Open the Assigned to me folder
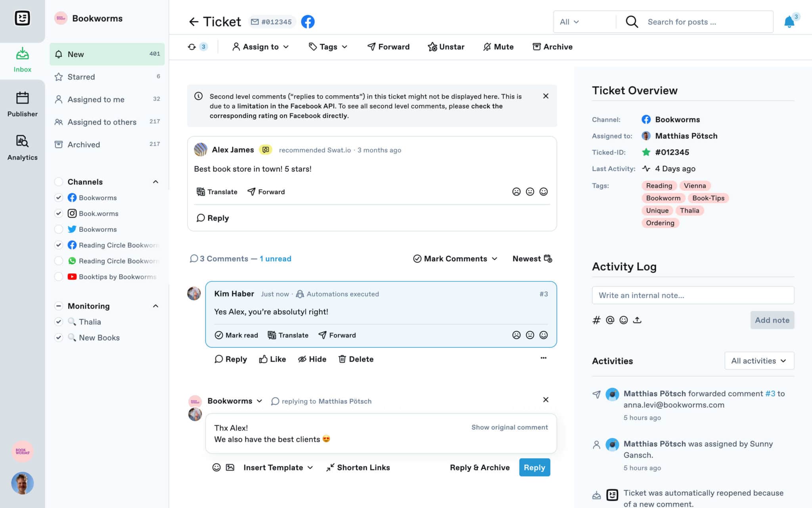Screen dimensions: 812x508 click(107, 100)
